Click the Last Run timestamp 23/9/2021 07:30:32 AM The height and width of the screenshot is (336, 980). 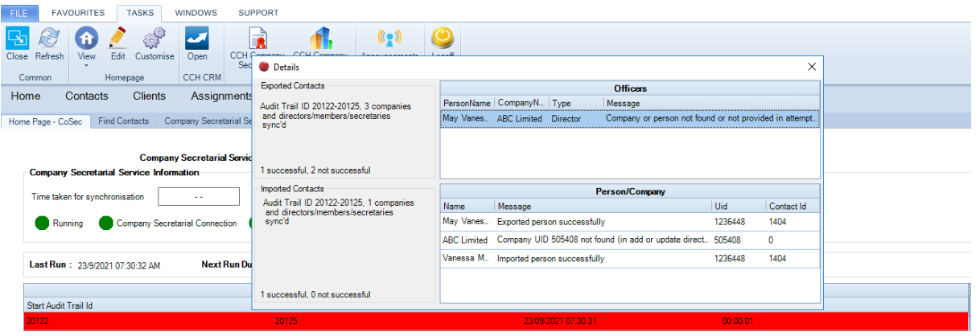click(x=118, y=264)
